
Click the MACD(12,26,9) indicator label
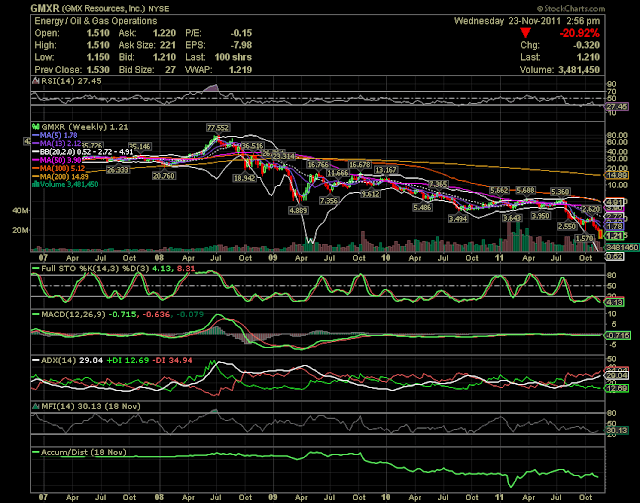(x=73, y=315)
